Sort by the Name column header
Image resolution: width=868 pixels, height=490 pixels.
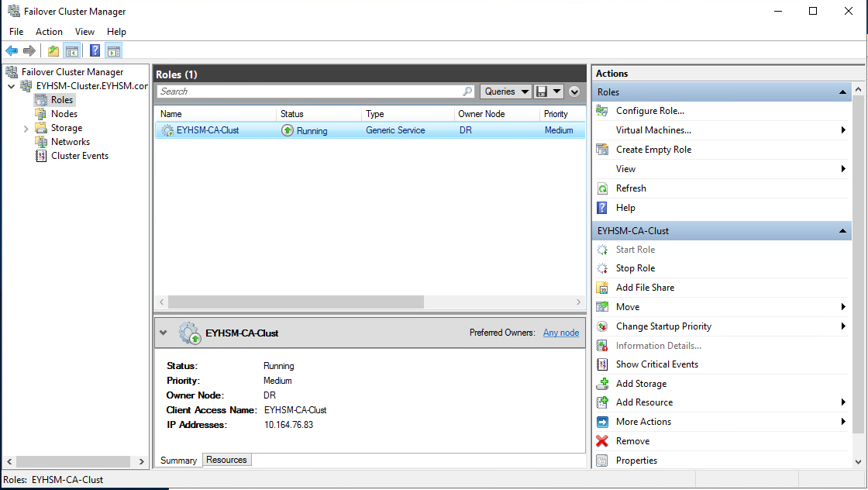(216, 113)
